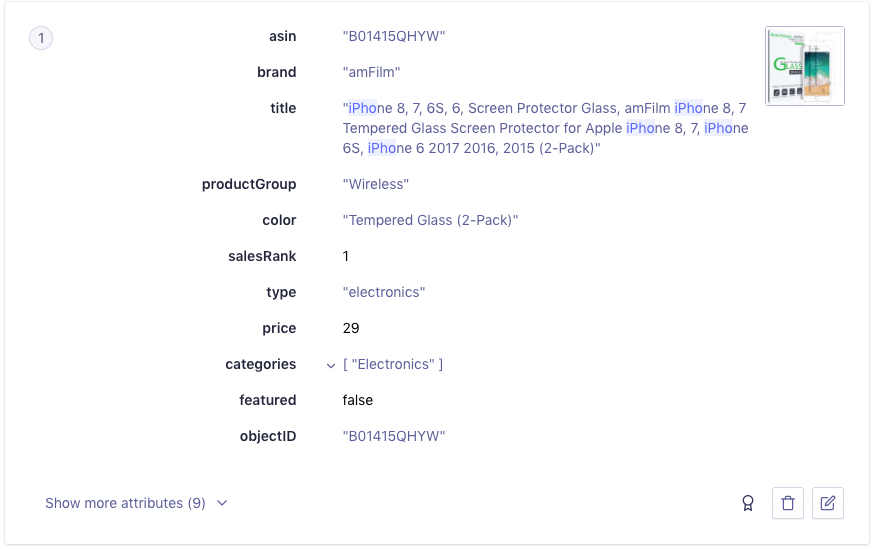Viewport: 873px width, 549px height.
Task: Click the [ "Electronics" ] categories value
Action: pyautogui.click(x=393, y=364)
